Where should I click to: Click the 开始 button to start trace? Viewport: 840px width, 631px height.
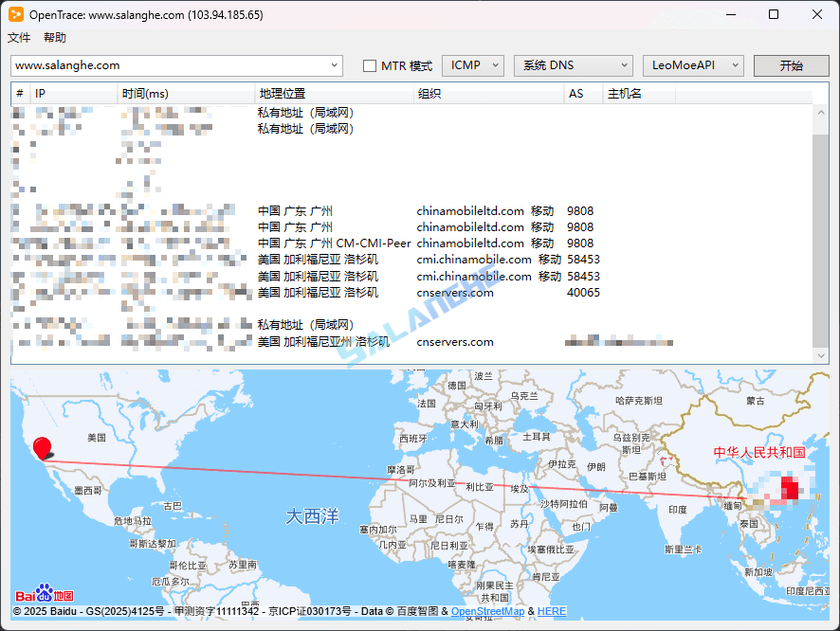[791, 65]
